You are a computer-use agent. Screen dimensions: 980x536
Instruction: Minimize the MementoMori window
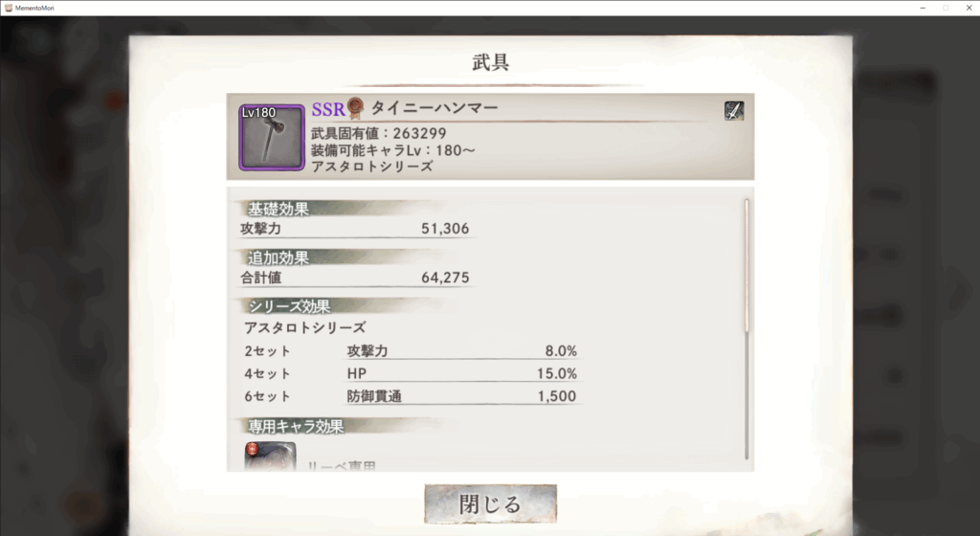coord(923,8)
